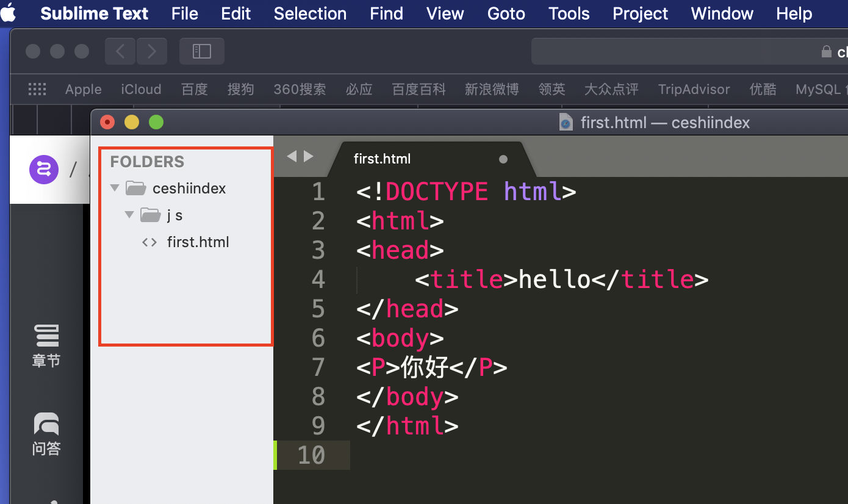Open 新浪微博 bookmark in Safari
The height and width of the screenshot is (504, 848).
point(492,89)
